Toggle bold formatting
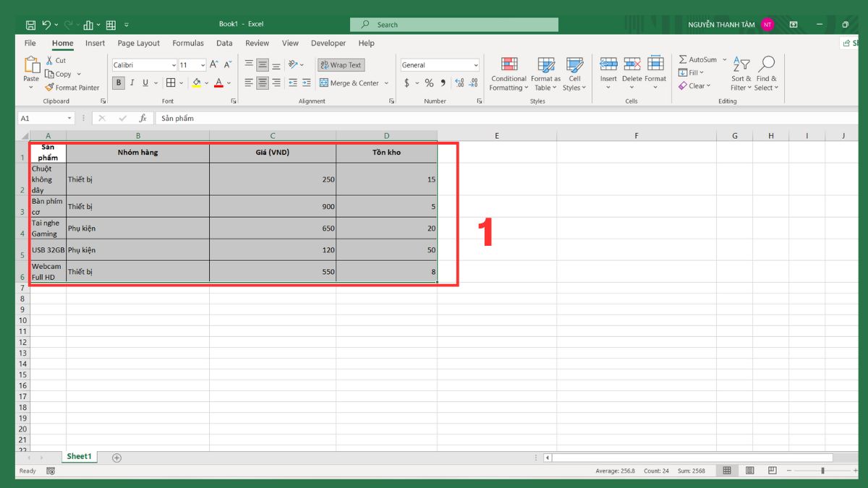Viewport: 868px width, 488px height. pos(118,82)
